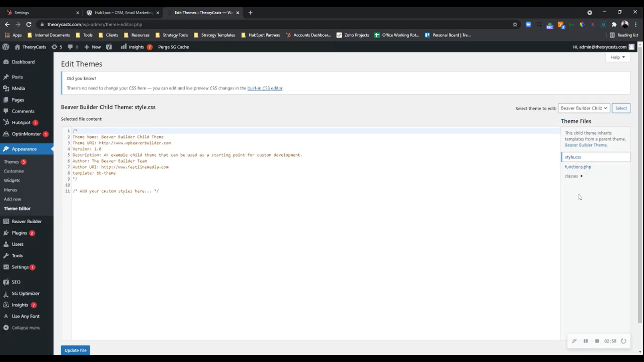Open the 'Select theme to edit' dropdown
This screenshot has width=644, height=362.
pos(584,108)
